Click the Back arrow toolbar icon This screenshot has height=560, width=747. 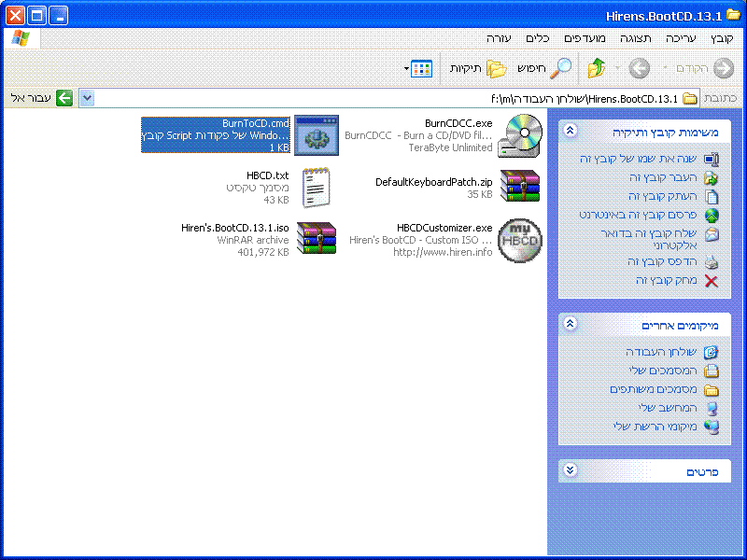(x=723, y=68)
